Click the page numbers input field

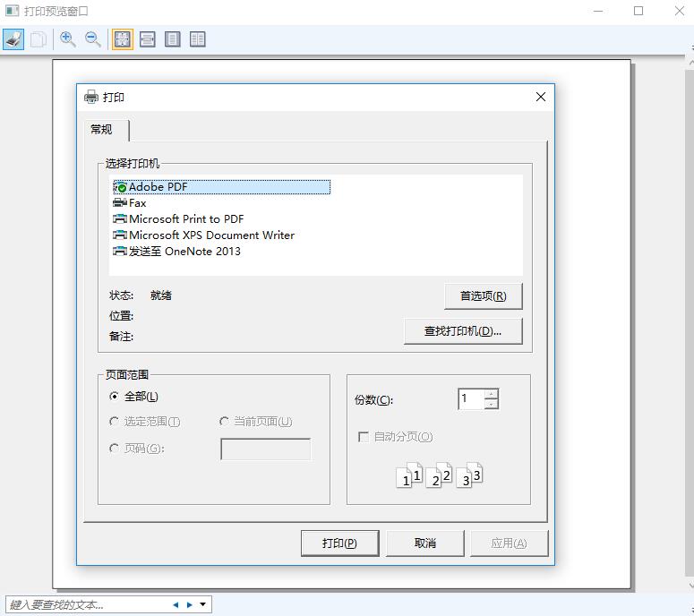[266, 449]
